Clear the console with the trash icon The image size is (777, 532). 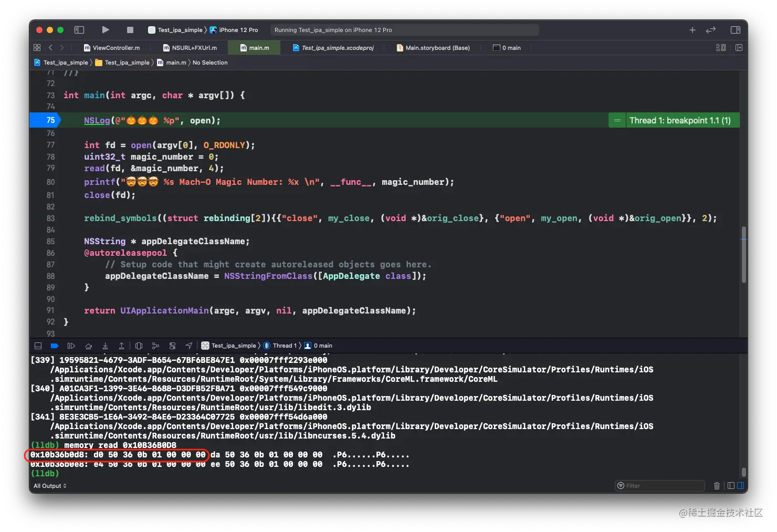click(x=717, y=486)
